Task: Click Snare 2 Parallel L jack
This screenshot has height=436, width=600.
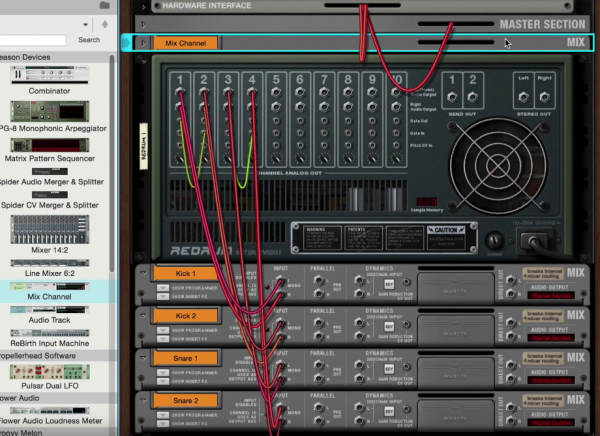Action: click(x=318, y=408)
